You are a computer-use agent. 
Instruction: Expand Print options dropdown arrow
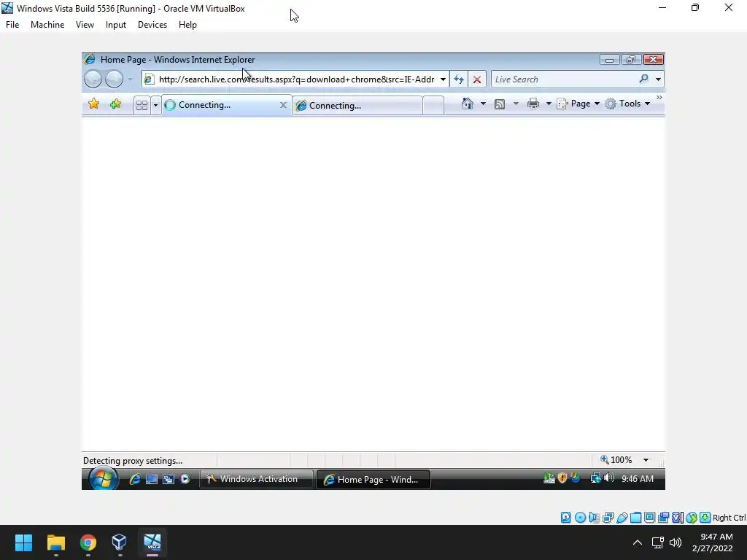[x=549, y=104]
